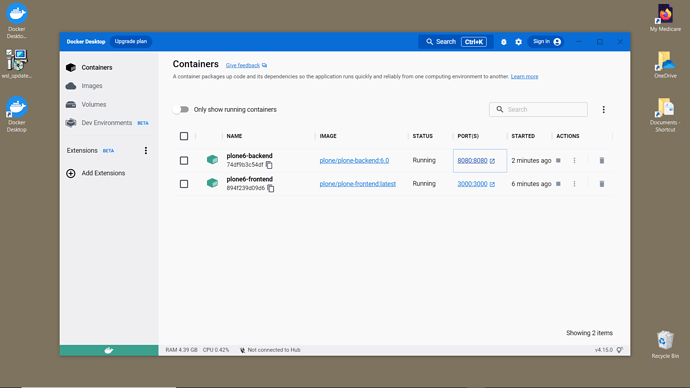The width and height of the screenshot is (690, 388).
Task: Click the Volumes drive icon in sidebar
Action: [71, 104]
